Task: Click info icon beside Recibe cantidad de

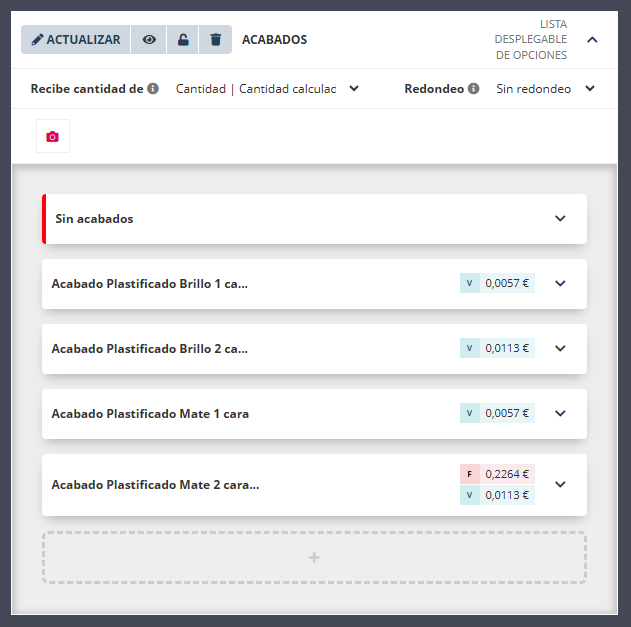Action: click(153, 88)
